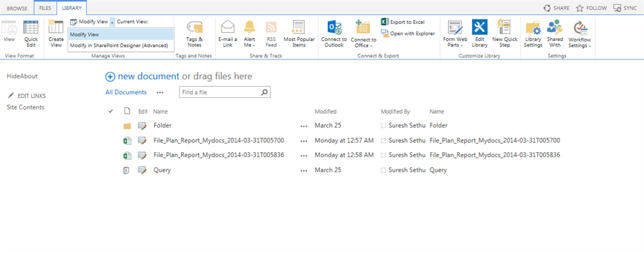Select Export to Excel
Image resolution: width=644 pixels, height=254 pixels.
402,22
